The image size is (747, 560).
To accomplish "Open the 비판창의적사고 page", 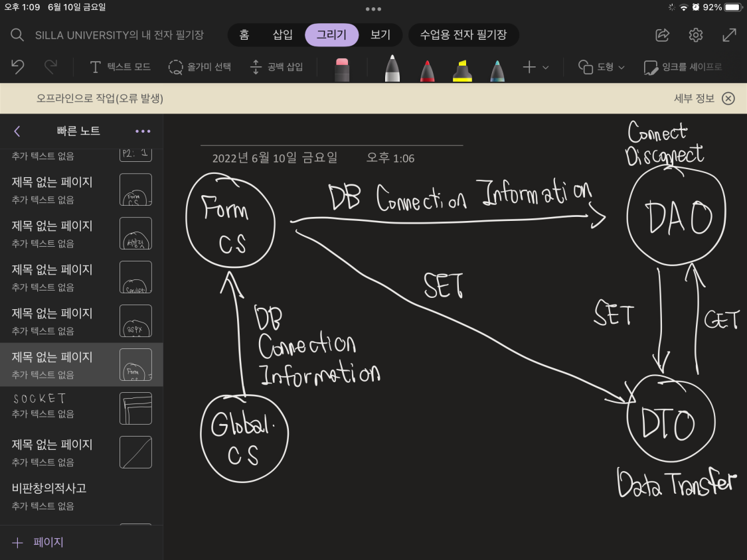I will [82, 496].
